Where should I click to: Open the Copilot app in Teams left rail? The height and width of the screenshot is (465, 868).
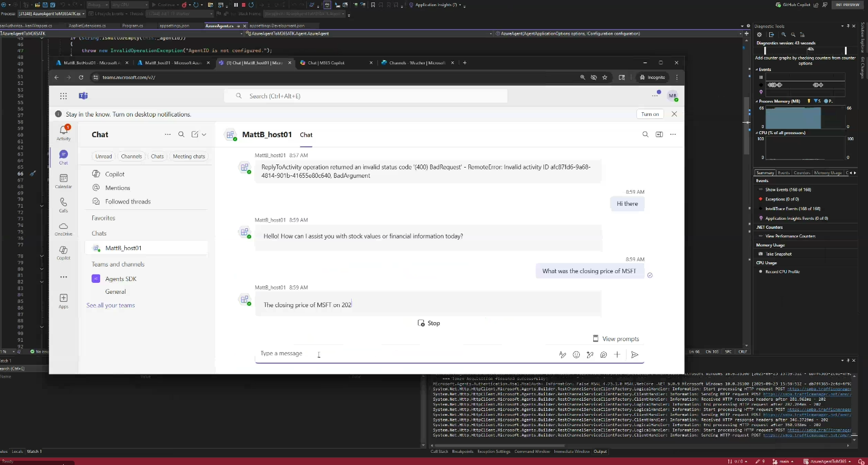pyautogui.click(x=64, y=253)
